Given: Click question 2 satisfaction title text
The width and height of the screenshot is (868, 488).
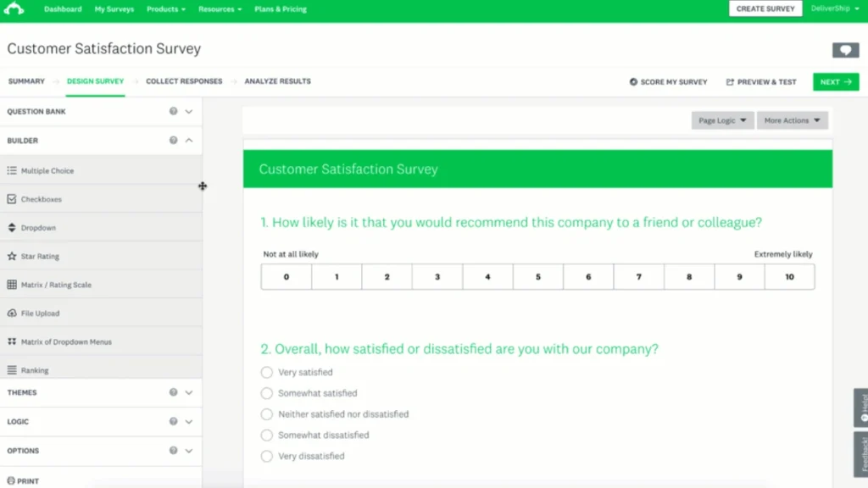Looking at the screenshot, I should pos(459,349).
